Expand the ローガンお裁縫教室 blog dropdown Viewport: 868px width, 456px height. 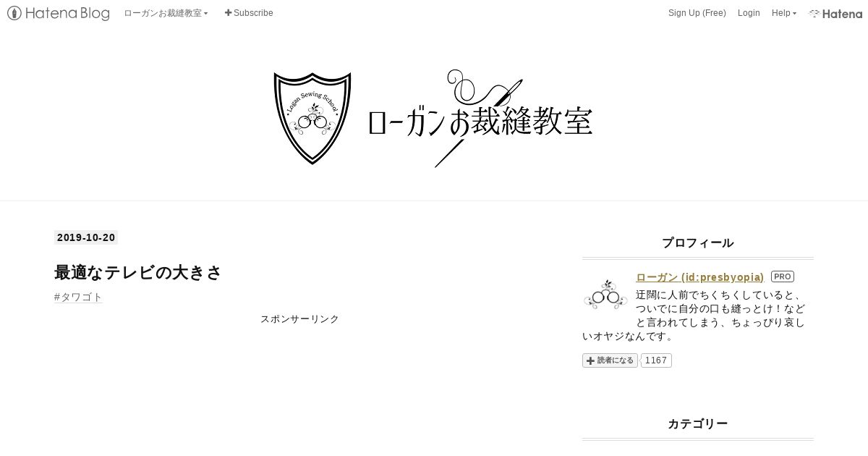click(x=166, y=13)
